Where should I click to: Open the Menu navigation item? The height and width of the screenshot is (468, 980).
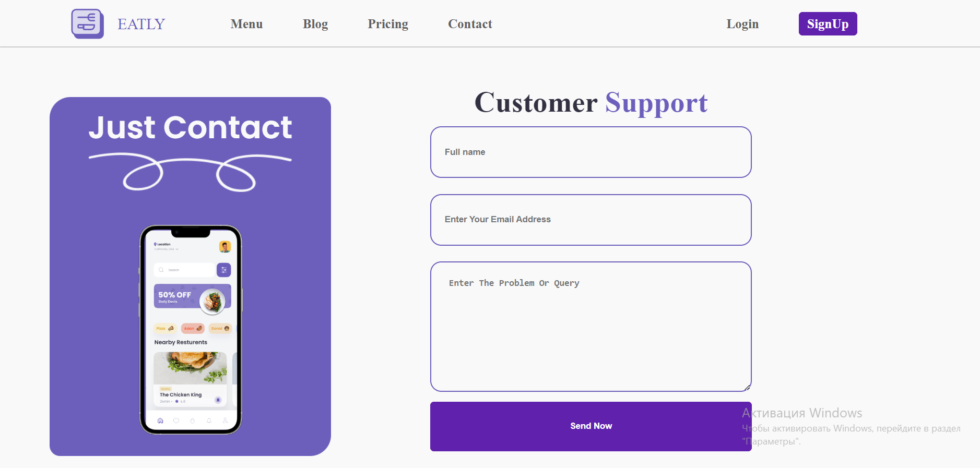246,24
